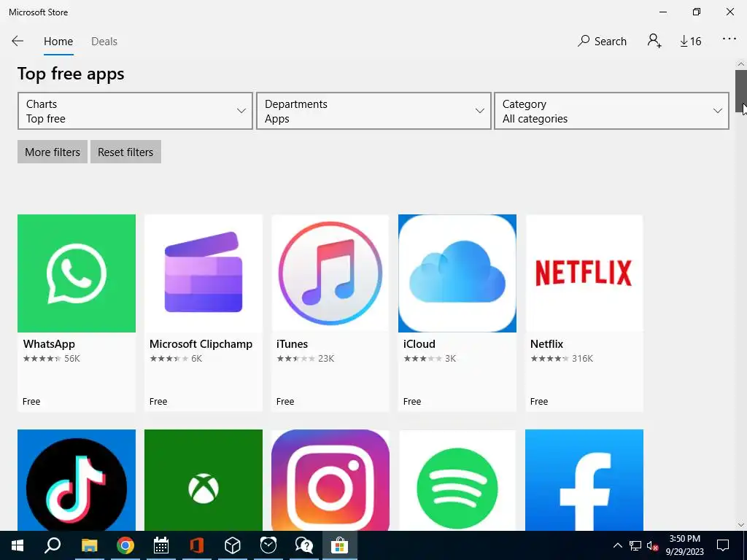Click the WhatsApp 56K star rating
This screenshot has width=747, height=560.
(52, 359)
